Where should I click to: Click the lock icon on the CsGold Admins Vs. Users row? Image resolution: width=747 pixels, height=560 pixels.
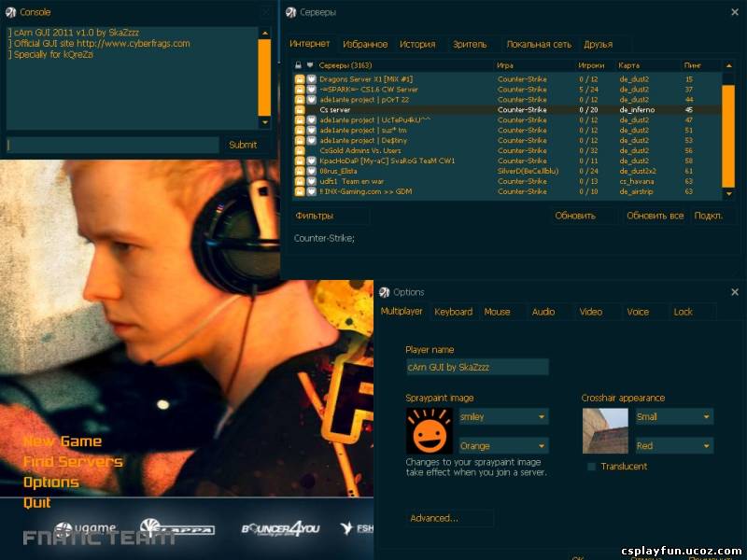coord(299,150)
